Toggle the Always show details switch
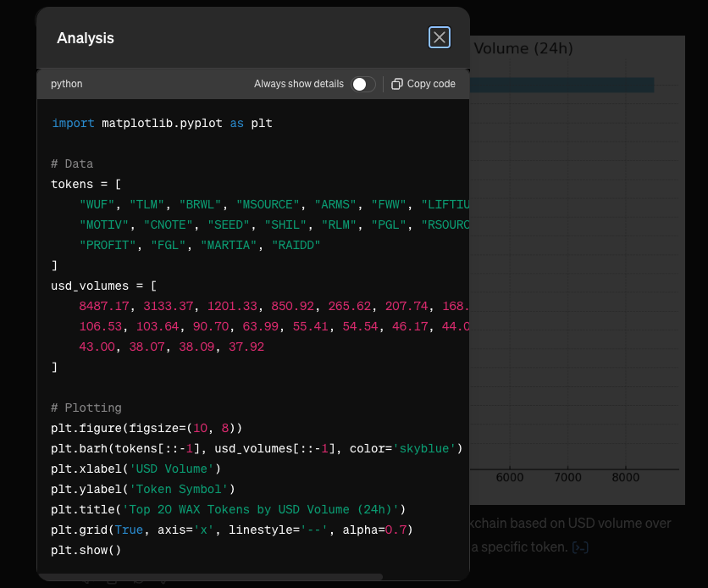The width and height of the screenshot is (708, 588). pos(363,84)
